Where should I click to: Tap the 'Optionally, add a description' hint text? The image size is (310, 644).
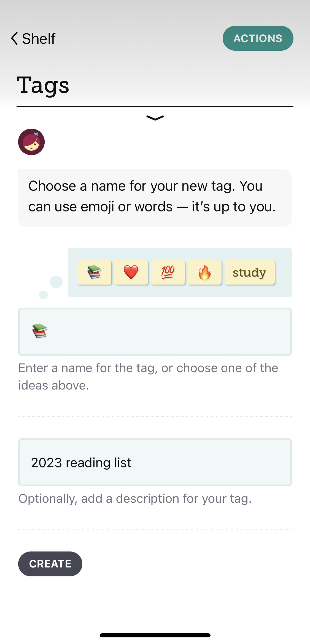(x=135, y=499)
